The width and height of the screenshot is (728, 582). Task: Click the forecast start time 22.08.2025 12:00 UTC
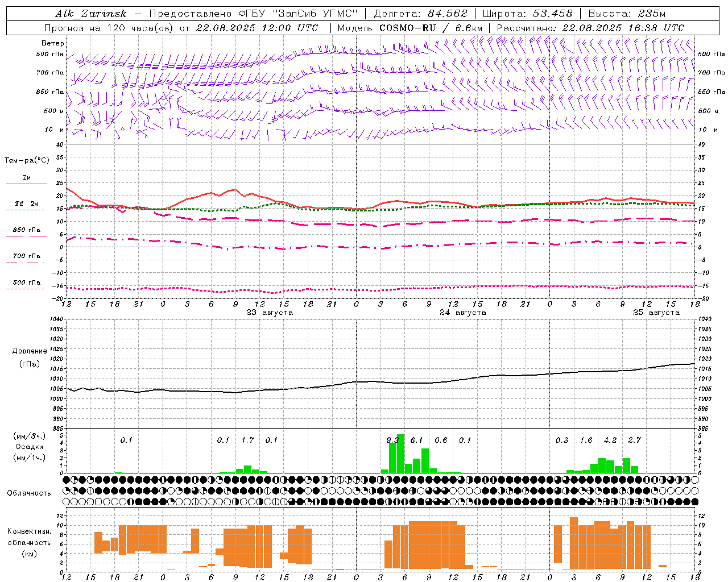point(257,28)
